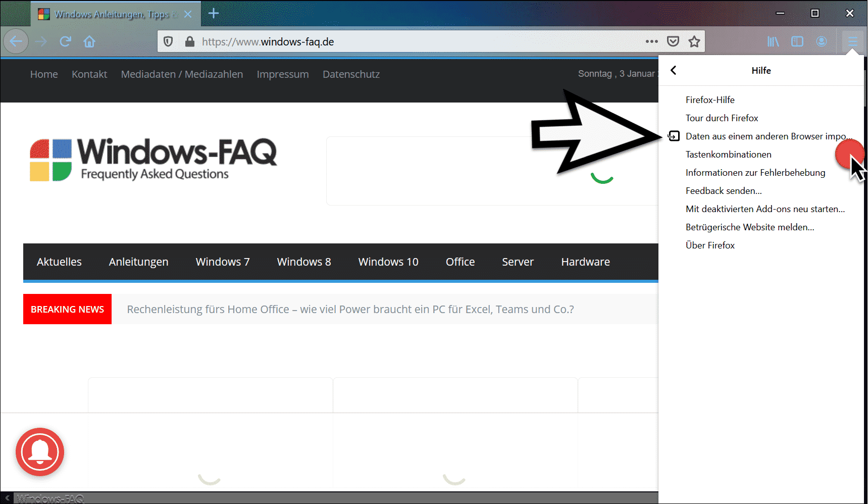Open the Impressum link
The height and width of the screenshot is (504, 868).
pyautogui.click(x=283, y=74)
